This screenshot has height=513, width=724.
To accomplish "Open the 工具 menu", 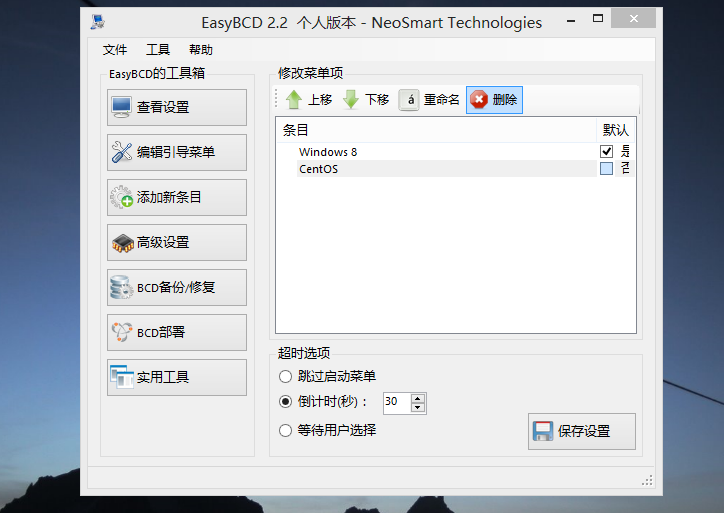I will point(158,50).
